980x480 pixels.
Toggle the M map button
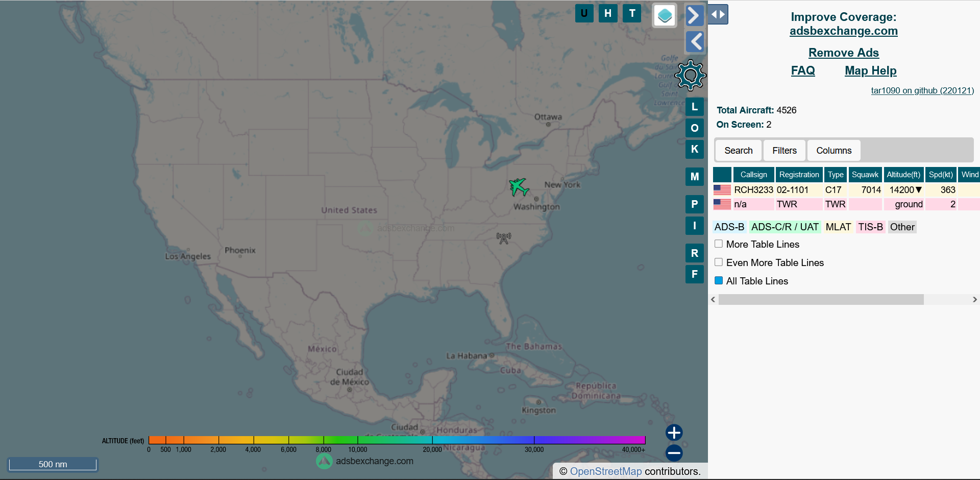[695, 177]
